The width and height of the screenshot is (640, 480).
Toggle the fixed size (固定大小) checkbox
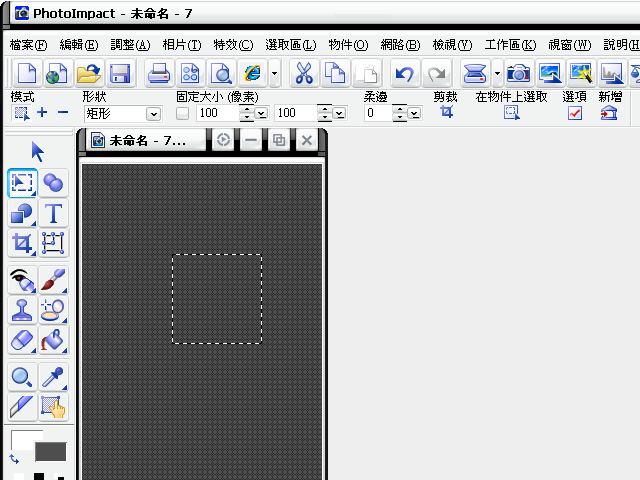coord(182,113)
